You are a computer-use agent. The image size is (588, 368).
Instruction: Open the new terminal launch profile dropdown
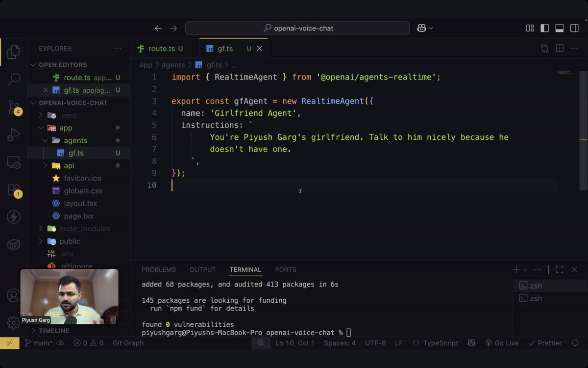pos(525,269)
